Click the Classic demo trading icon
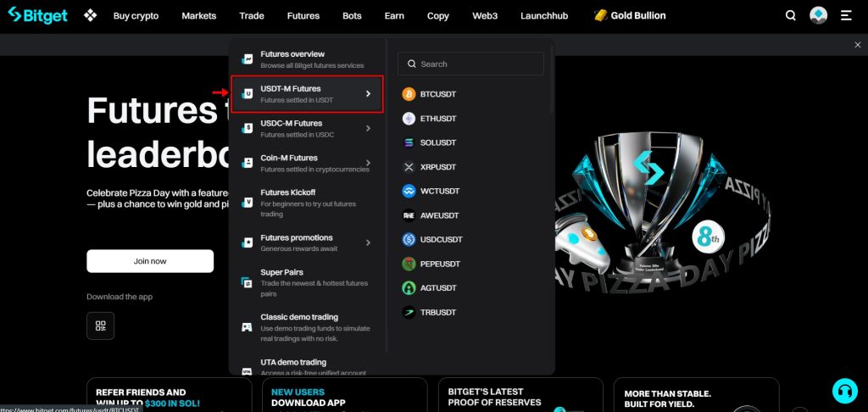868x412 pixels. pos(247,327)
